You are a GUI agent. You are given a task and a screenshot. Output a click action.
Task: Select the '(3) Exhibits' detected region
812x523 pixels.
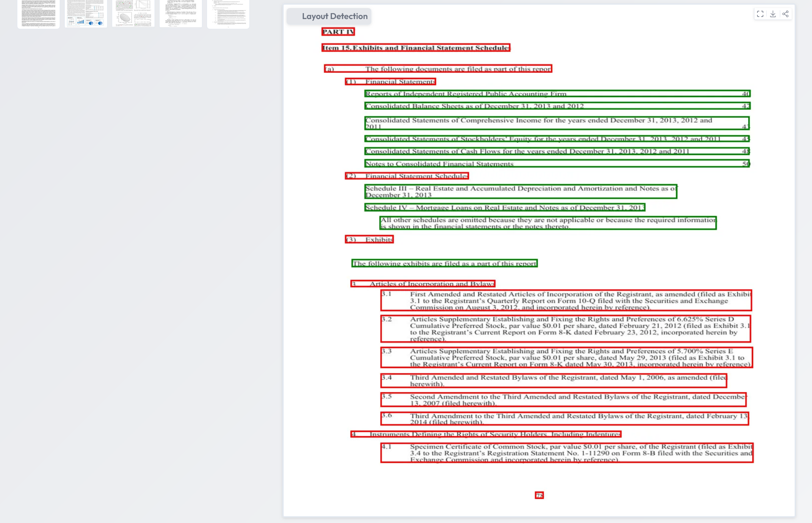369,240
